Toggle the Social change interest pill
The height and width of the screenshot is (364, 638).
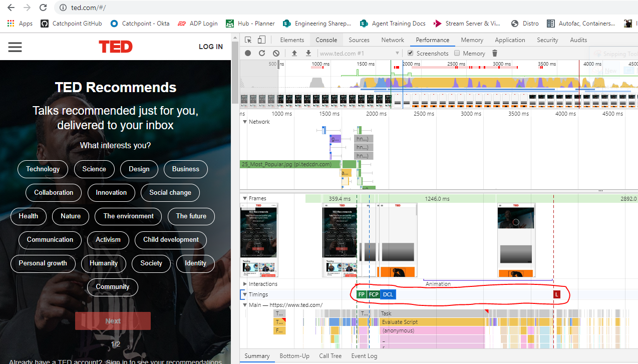(x=170, y=192)
